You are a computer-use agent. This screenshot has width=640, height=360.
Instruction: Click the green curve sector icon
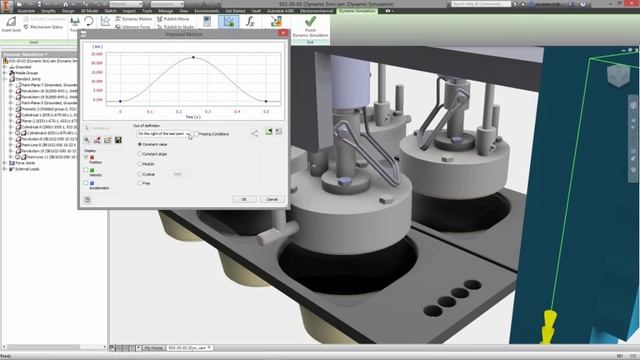click(269, 131)
